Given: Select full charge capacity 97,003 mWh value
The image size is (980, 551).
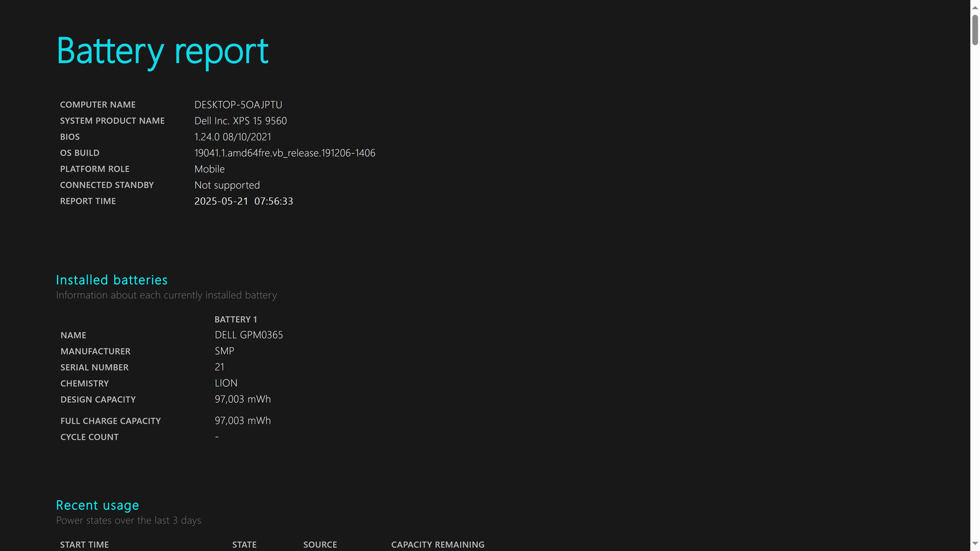Looking at the screenshot, I should click(x=243, y=421).
